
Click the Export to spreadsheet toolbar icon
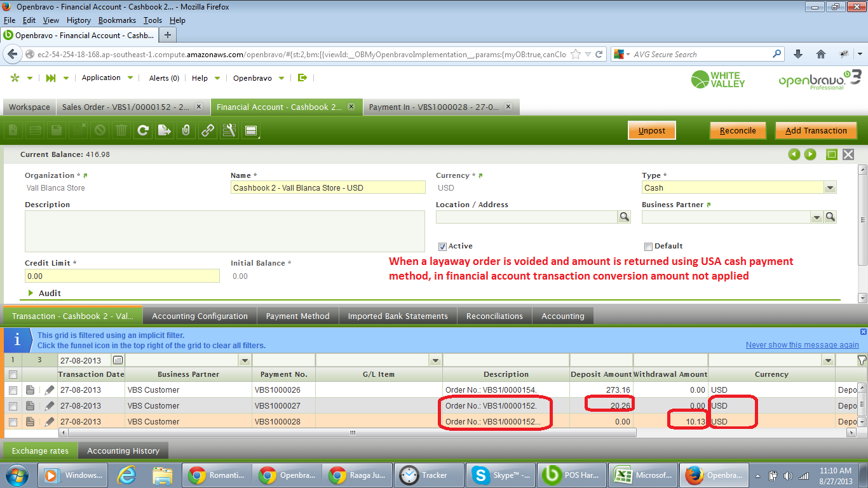[165, 131]
